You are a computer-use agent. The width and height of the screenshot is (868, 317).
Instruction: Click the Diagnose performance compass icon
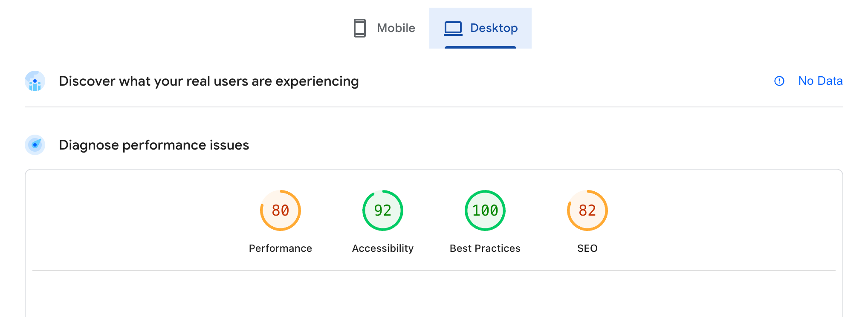(35, 145)
